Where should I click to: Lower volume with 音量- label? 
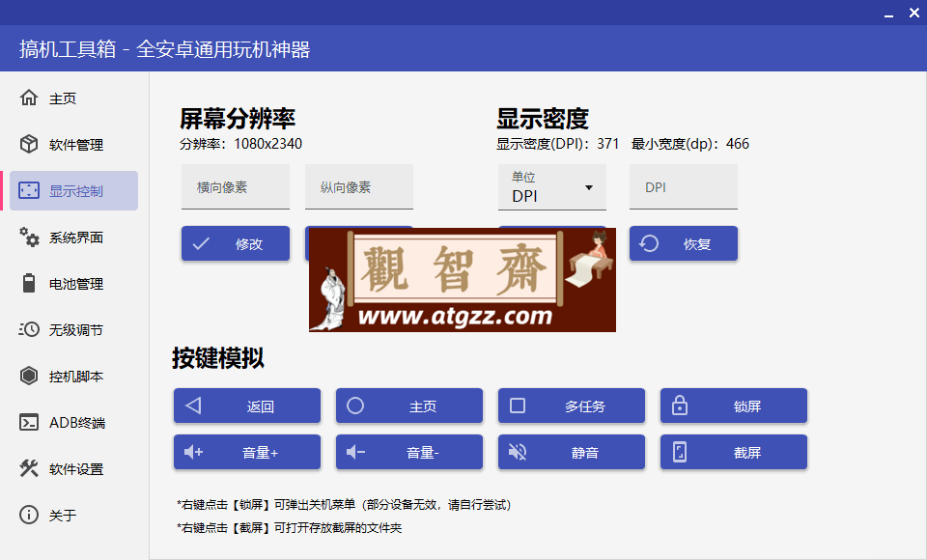[422, 453]
